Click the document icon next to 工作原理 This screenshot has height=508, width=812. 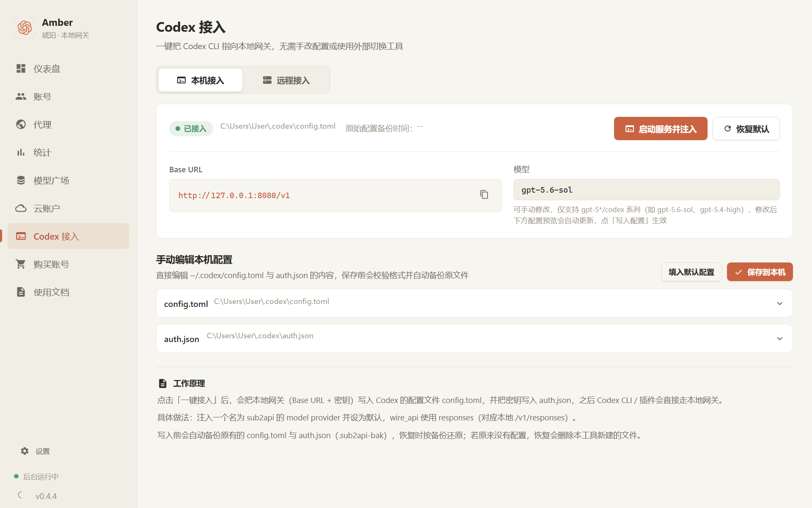pyautogui.click(x=162, y=384)
